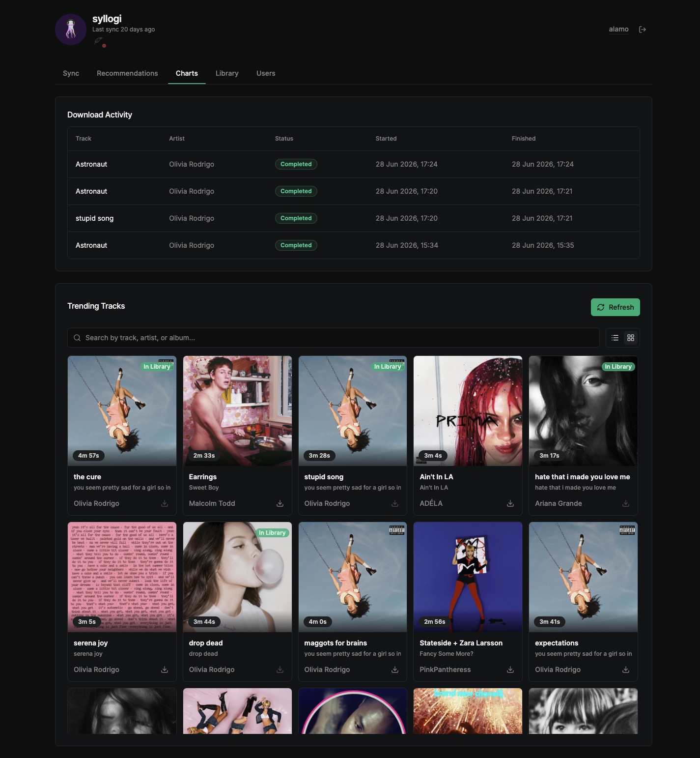700x758 pixels.
Task: Open the serena joy pink lyric cover
Action: point(122,577)
